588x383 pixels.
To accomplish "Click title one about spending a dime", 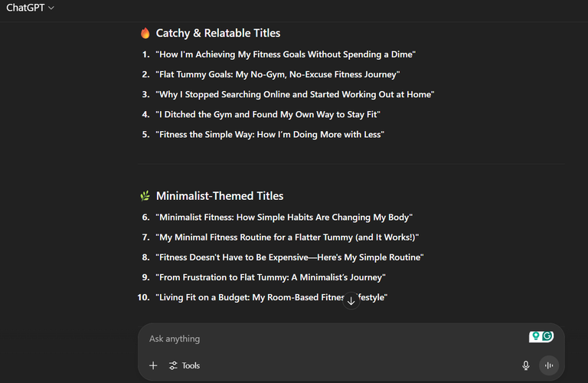I will tap(286, 54).
